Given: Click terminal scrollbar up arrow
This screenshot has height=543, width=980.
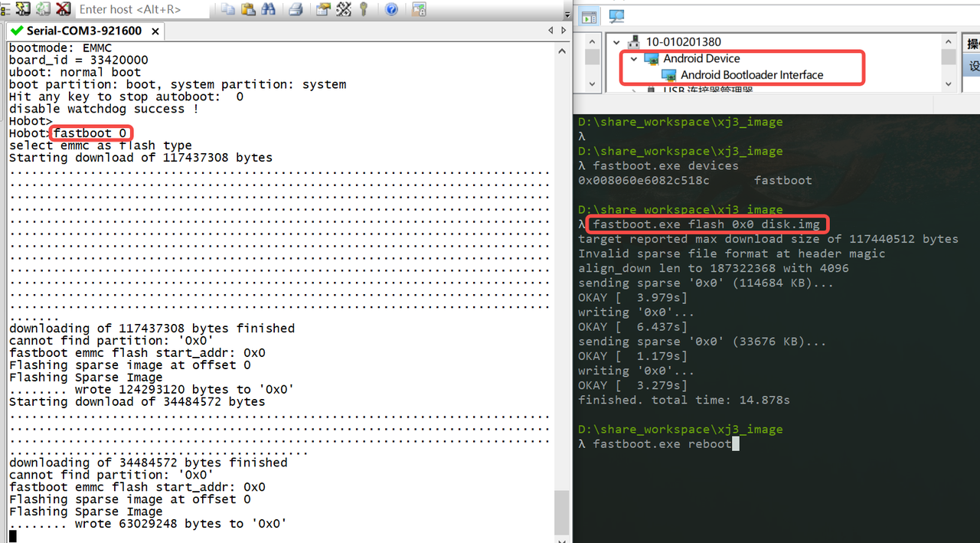Looking at the screenshot, I should [563, 51].
